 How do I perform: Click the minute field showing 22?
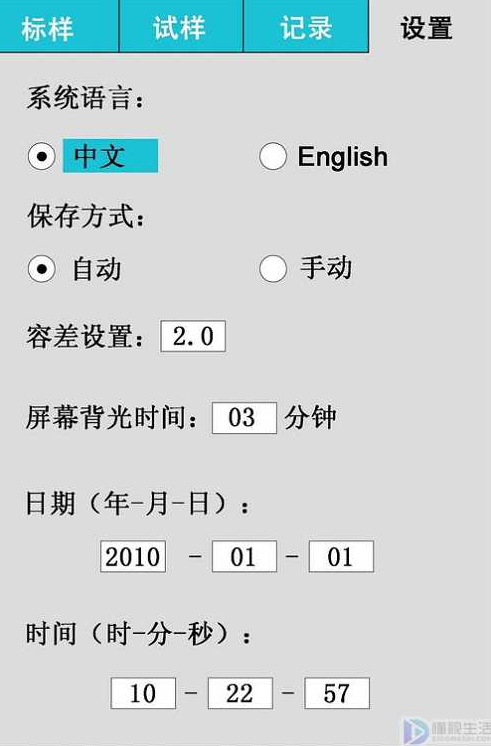click(240, 693)
